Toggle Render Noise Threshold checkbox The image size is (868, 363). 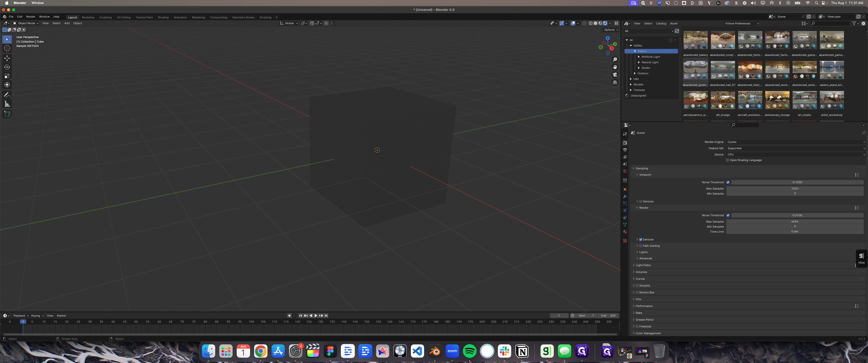coord(728,215)
